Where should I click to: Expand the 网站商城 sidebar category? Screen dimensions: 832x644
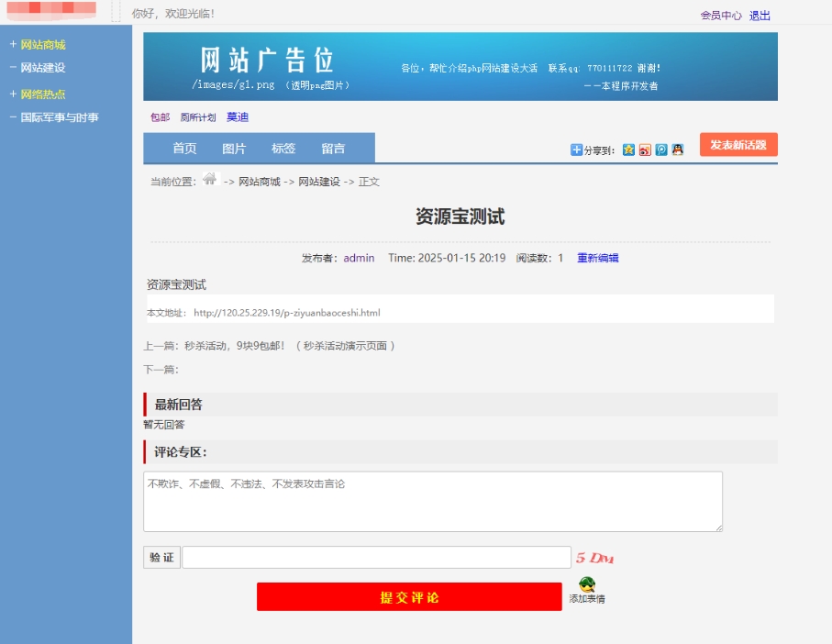[x=42, y=45]
